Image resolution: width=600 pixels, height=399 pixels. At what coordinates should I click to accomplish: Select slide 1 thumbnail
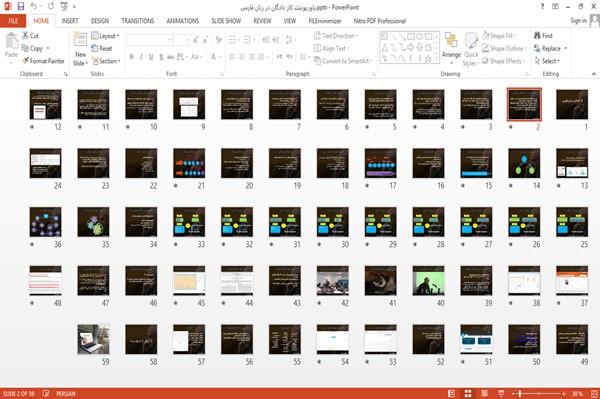tap(572, 104)
